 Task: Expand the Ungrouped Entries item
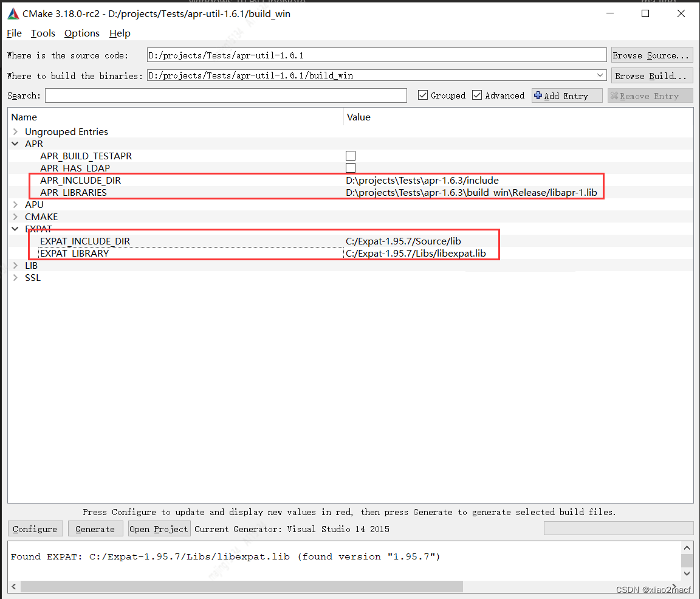pos(15,131)
